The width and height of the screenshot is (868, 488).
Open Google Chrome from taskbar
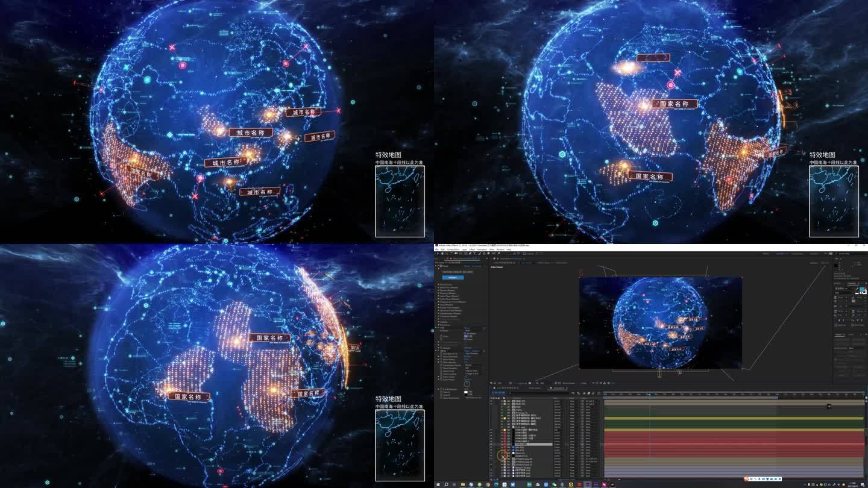pos(488,484)
